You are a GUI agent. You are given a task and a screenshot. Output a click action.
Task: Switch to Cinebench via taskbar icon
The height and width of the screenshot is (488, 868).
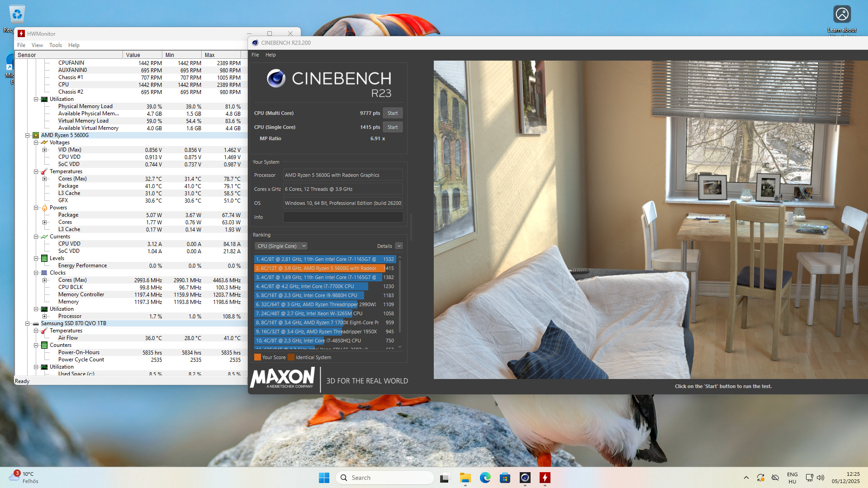click(525, 478)
